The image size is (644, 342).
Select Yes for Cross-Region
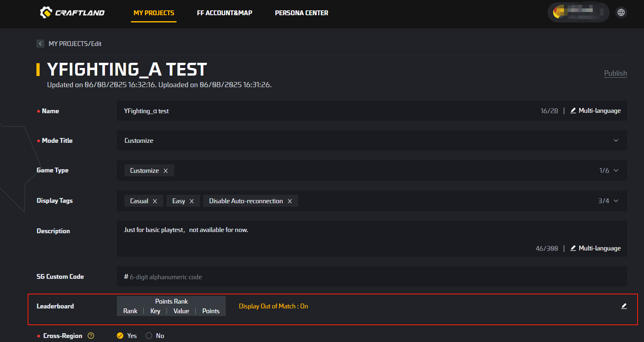[120, 336]
